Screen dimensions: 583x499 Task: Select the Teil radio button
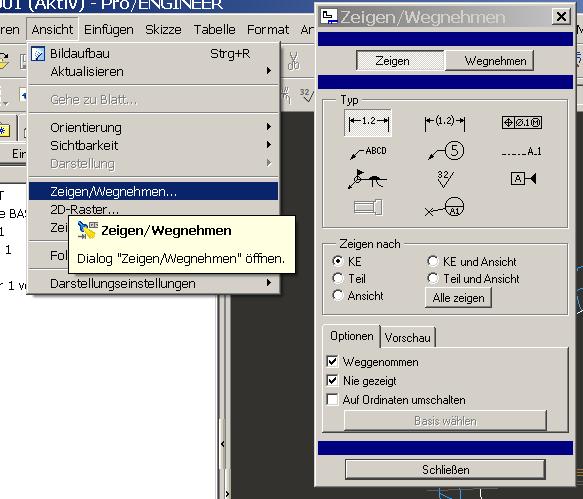click(x=338, y=278)
